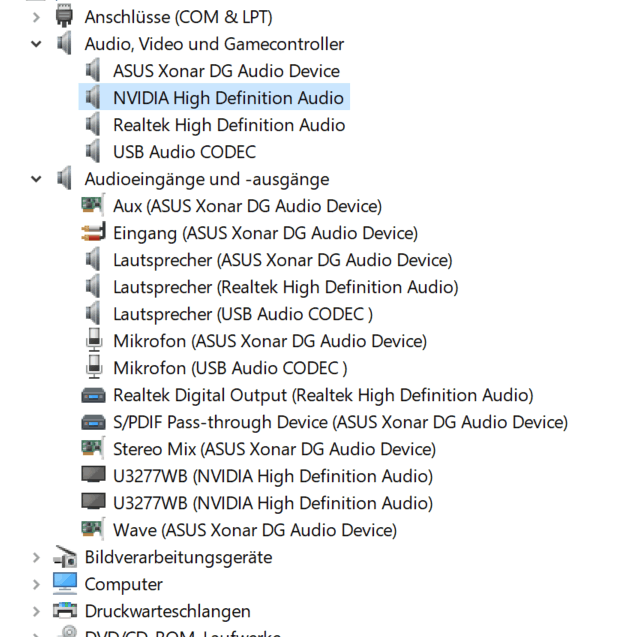Click the camera icon beside Bildverarbeitungsgeräte
This screenshot has width=636, height=637.
pyautogui.click(x=65, y=557)
